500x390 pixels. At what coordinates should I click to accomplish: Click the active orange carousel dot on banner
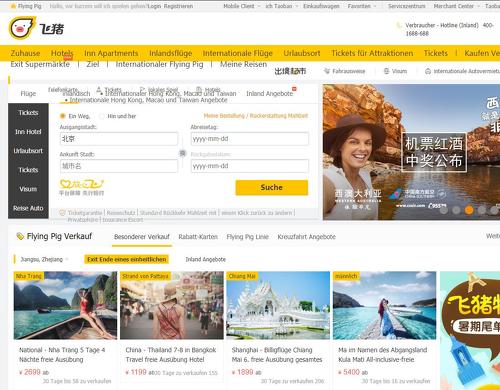pos(469,210)
